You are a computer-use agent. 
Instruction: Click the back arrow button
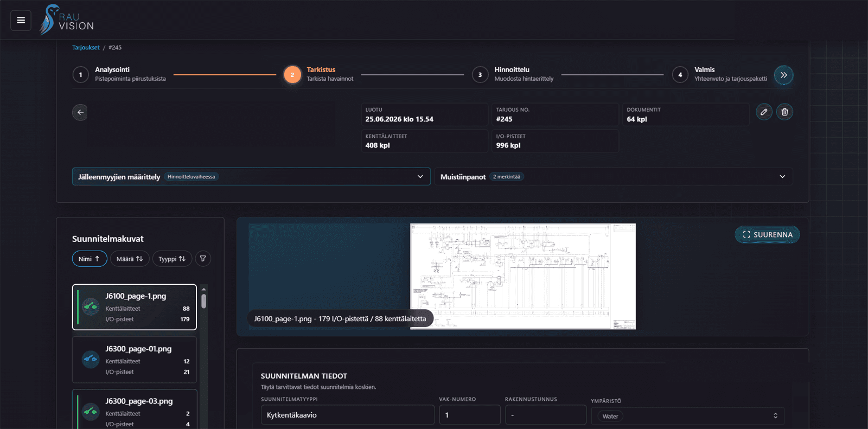(80, 112)
